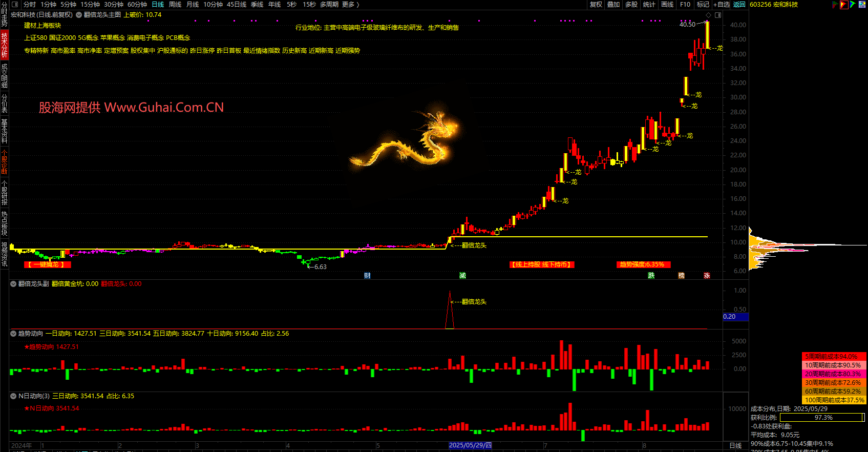Open the 基本资料 sidebar tab

4,131
